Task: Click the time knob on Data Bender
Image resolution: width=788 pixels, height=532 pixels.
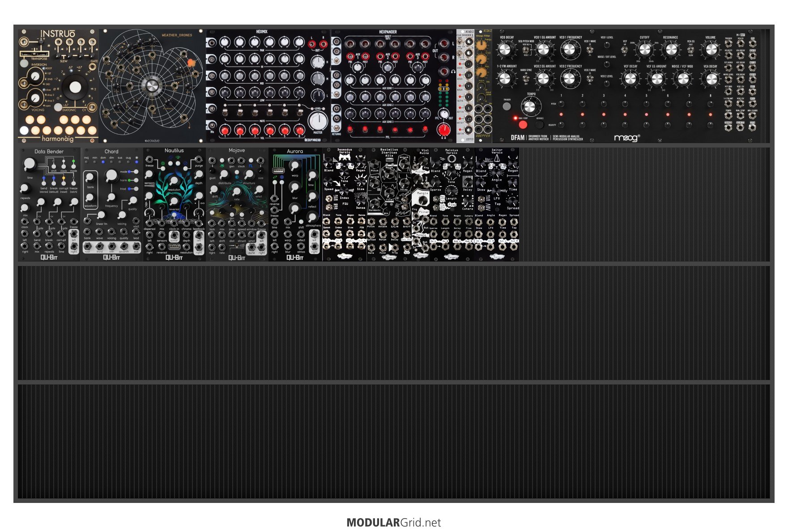Action: coord(29,164)
